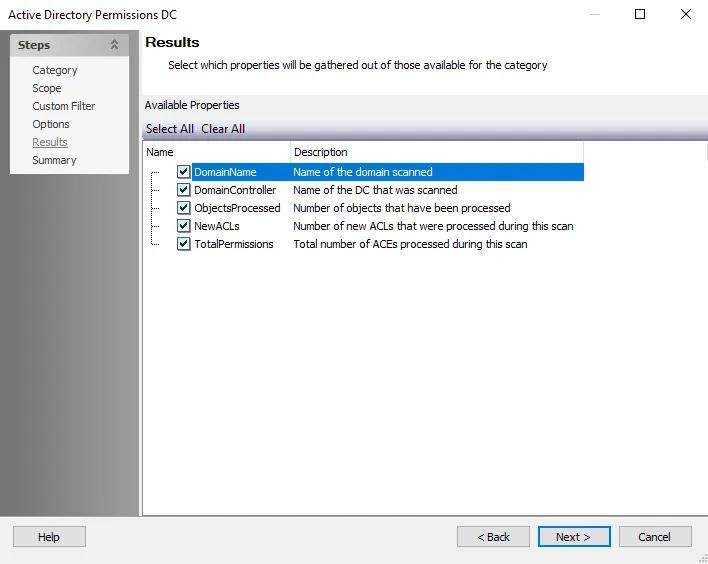The width and height of the screenshot is (708, 564).
Task: Go Back to previous step
Action: tap(493, 536)
